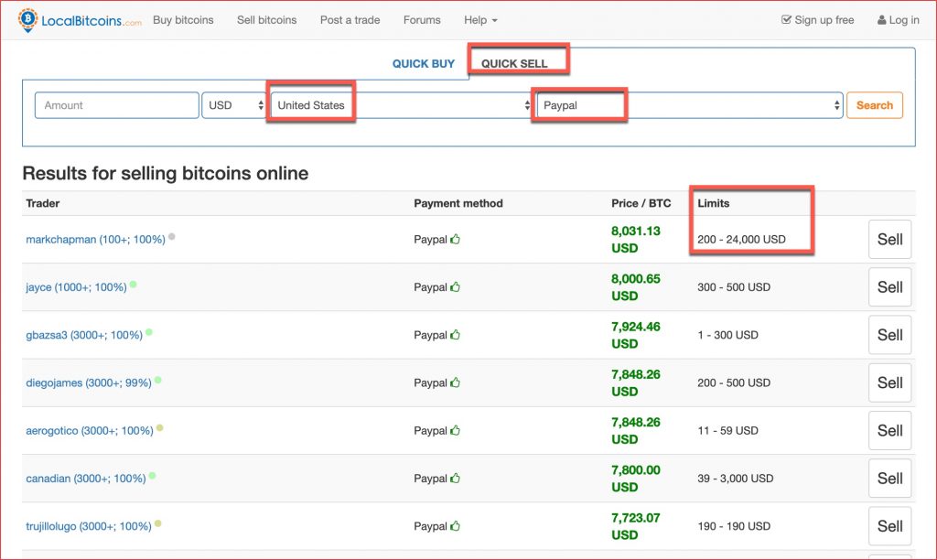Click the Payment method column header
The width and height of the screenshot is (937, 560).
point(458,203)
